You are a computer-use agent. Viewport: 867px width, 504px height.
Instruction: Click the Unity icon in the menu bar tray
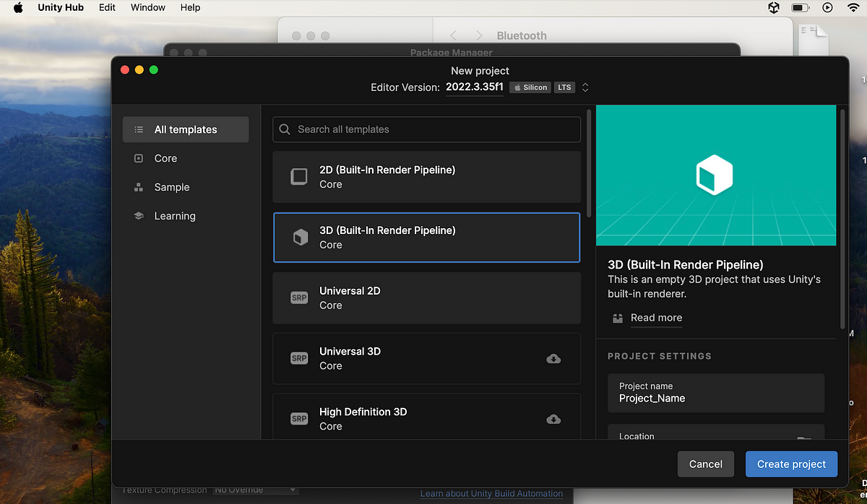pyautogui.click(x=774, y=7)
